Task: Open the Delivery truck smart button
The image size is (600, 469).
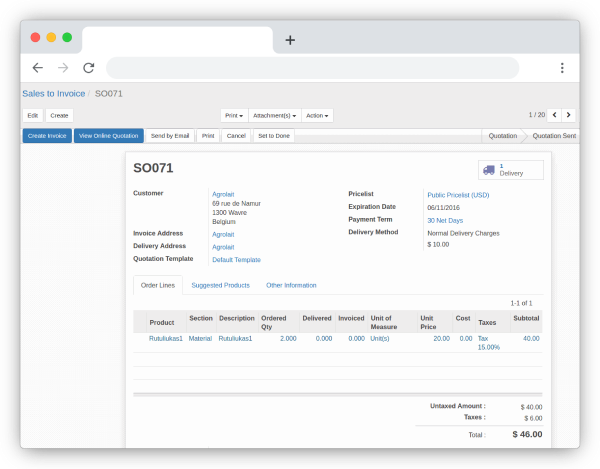Action: click(x=510, y=169)
